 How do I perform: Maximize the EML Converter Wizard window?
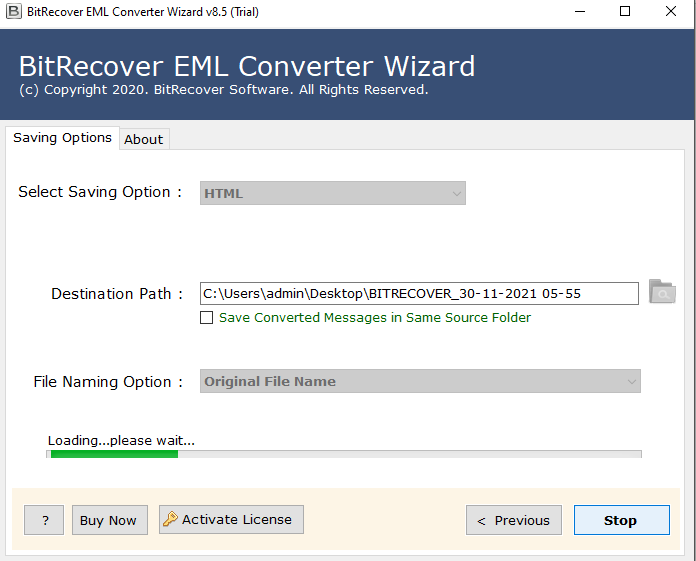tap(625, 11)
